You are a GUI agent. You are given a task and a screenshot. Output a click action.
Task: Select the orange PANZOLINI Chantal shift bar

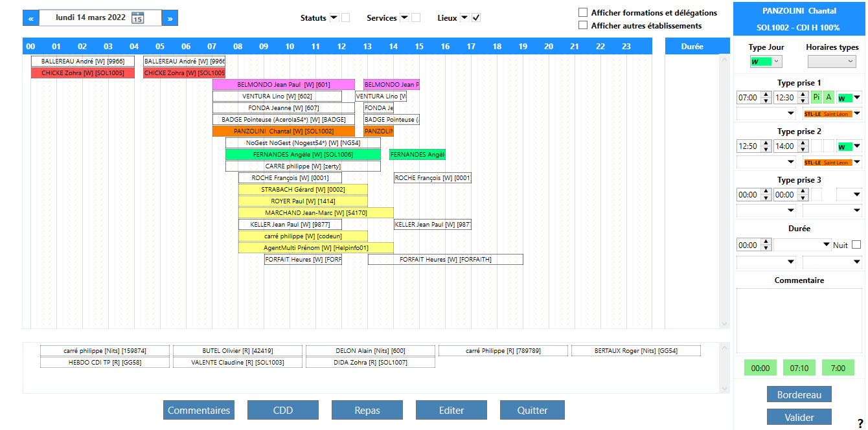[283, 131]
